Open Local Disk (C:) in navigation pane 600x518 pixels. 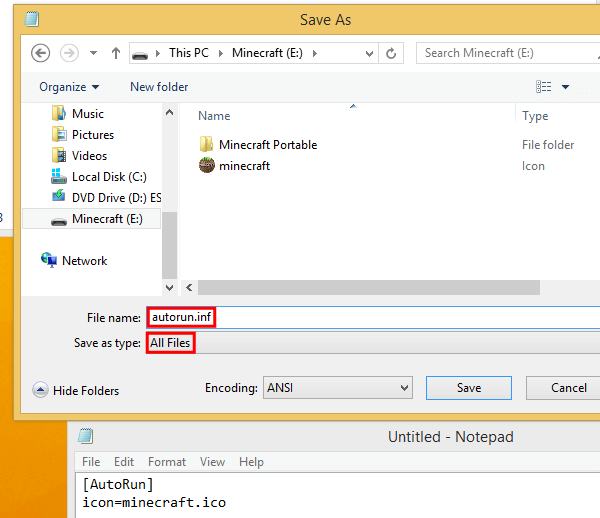tap(109, 177)
